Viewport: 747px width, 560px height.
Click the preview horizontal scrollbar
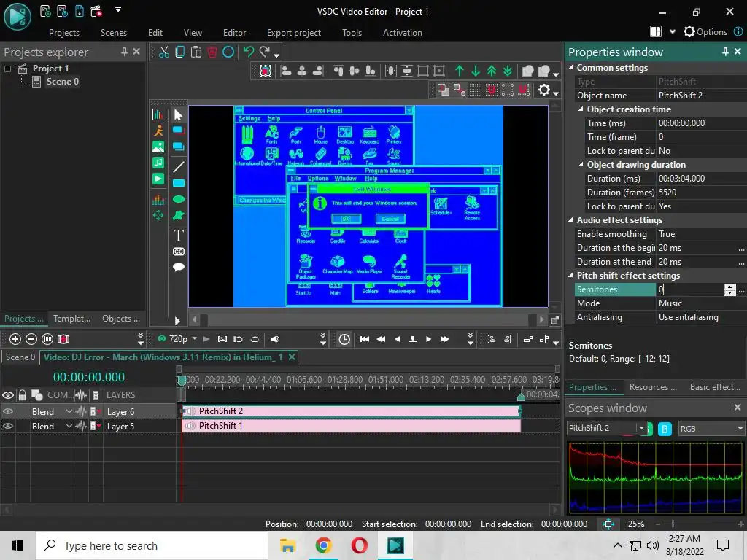pyautogui.click(x=368, y=319)
